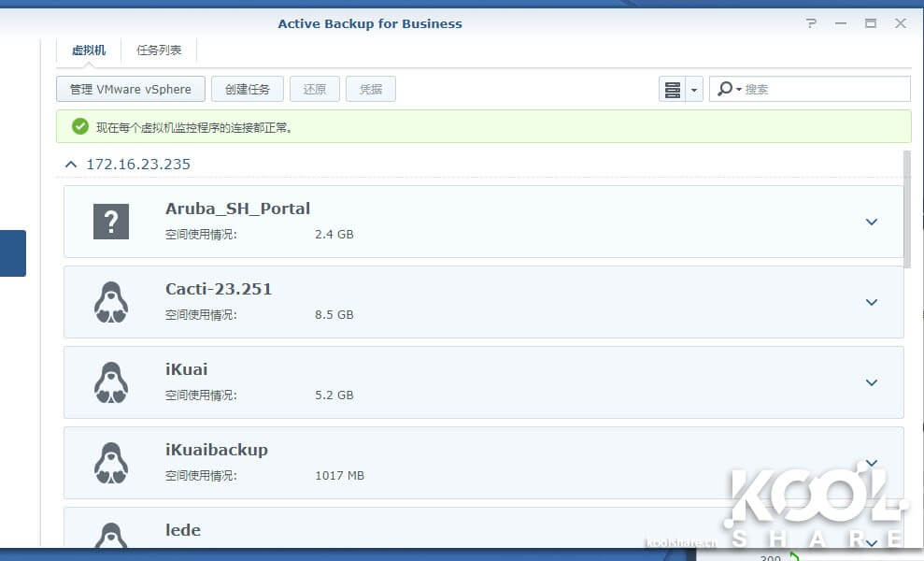
Task: Click the Linux penguin icon for the iKuaibackup VM
Action: coord(111,463)
